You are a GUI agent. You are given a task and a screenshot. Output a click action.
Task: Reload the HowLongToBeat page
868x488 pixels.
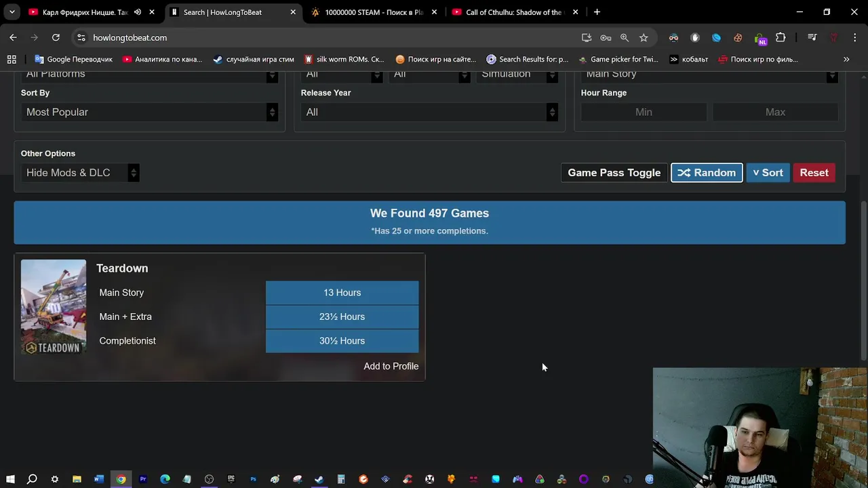click(56, 38)
